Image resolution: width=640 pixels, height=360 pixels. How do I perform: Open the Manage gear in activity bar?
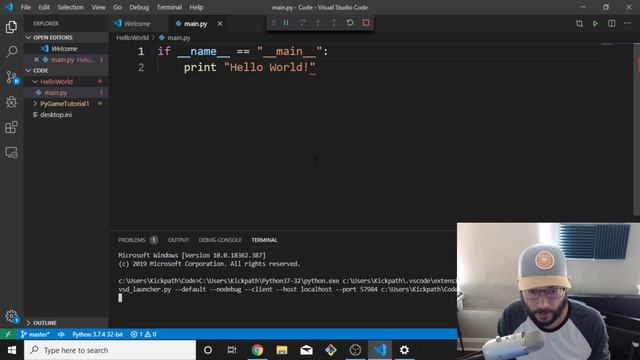pyautogui.click(x=11, y=316)
